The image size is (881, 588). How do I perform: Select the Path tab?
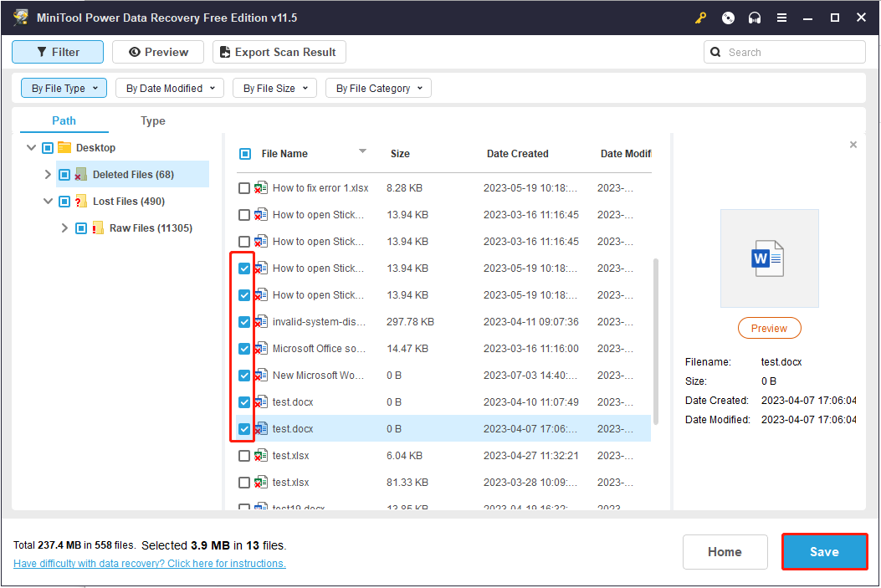pos(64,121)
